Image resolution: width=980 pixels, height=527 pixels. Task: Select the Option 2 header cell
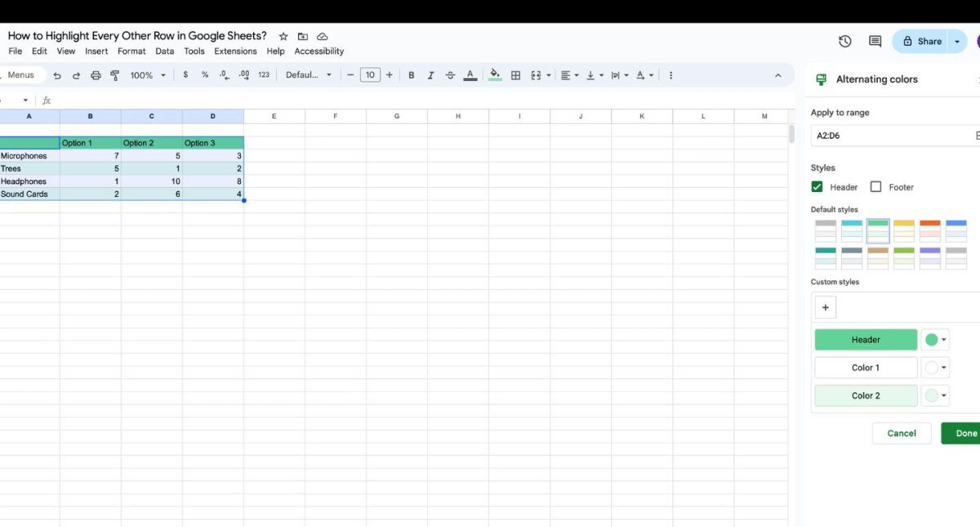[152, 143]
